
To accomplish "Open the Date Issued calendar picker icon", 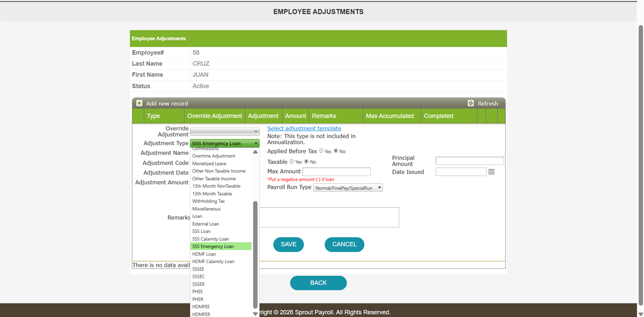I will 491,172.
